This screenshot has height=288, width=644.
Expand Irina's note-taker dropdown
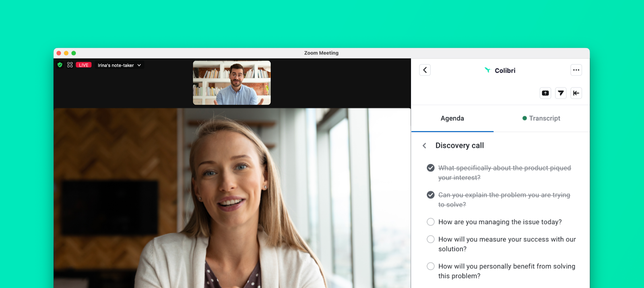coord(119,65)
